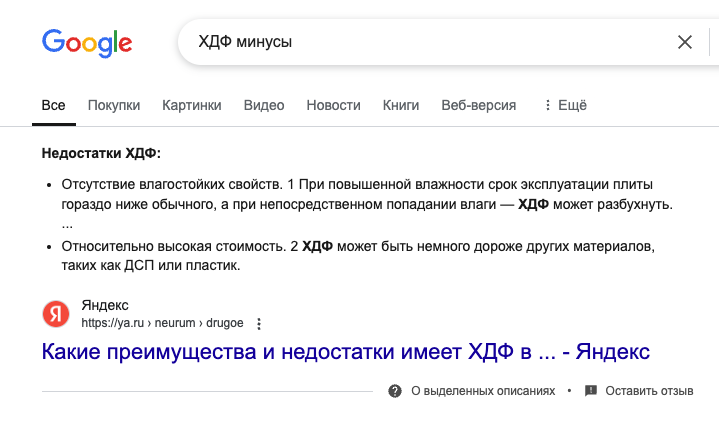The height and width of the screenshot is (446, 719).
Task: Expand the 'Ещё' more-options menu
Action: click(565, 105)
